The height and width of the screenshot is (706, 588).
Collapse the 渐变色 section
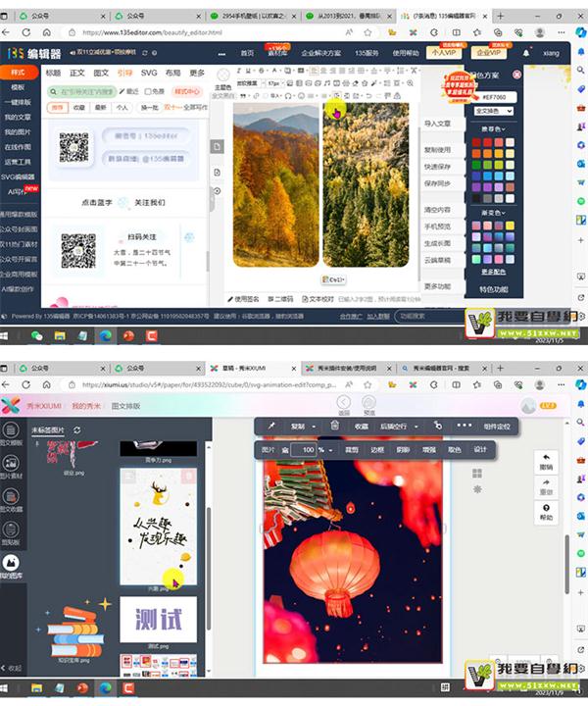point(493,213)
